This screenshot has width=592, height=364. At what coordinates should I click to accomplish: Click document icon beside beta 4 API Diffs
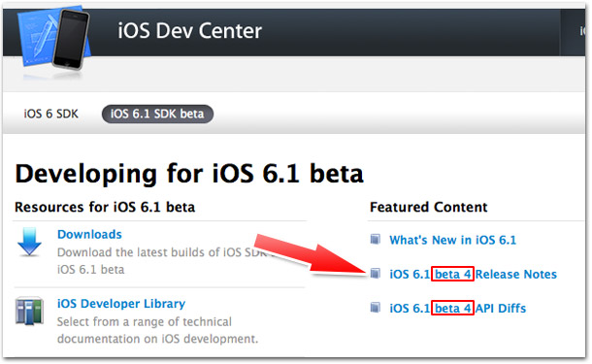375,308
